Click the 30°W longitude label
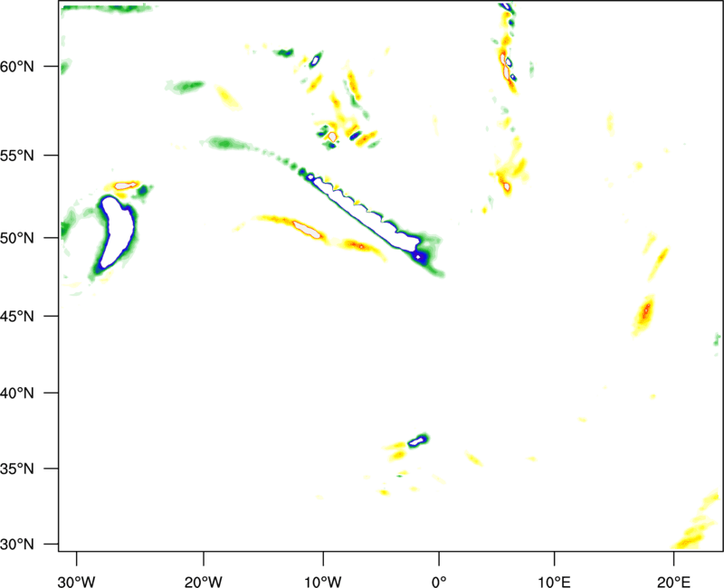724x588 pixels. [x=76, y=582]
